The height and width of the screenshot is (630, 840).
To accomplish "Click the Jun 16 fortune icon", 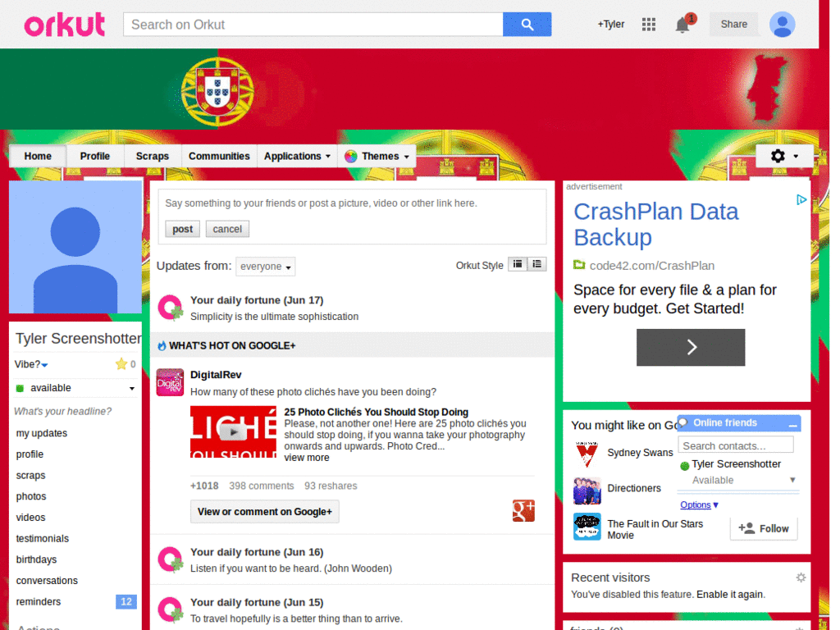I will [171, 559].
